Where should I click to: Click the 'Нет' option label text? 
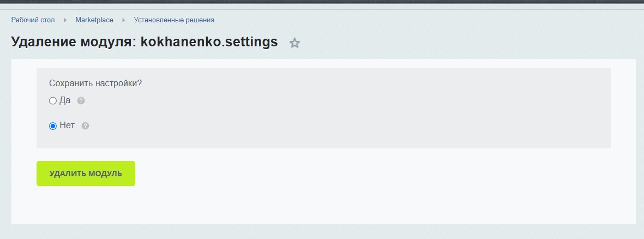click(x=67, y=126)
